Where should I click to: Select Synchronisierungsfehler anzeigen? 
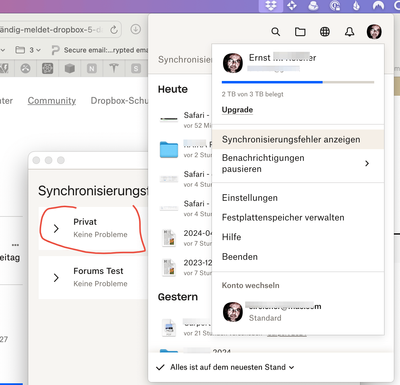coord(298,139)
